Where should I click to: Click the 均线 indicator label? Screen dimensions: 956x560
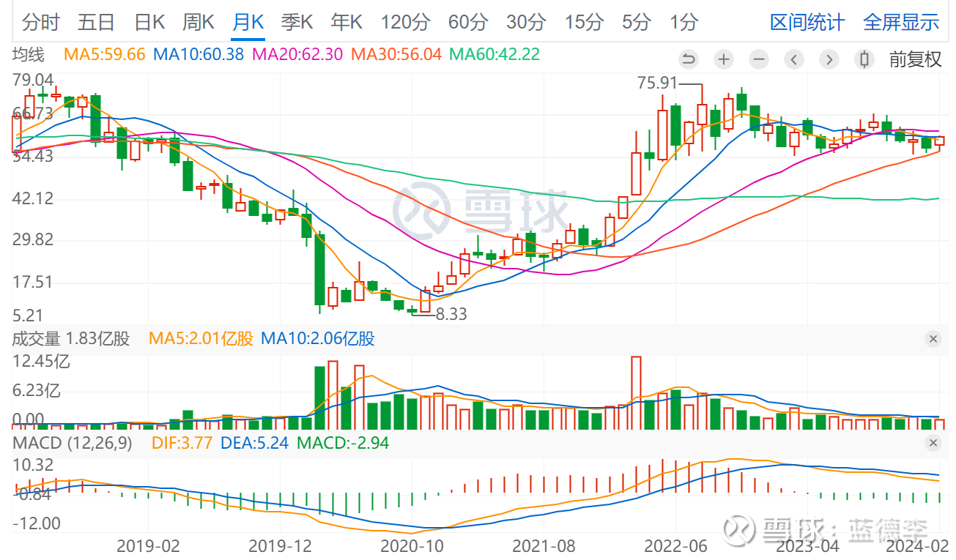(x=29, y=54)
